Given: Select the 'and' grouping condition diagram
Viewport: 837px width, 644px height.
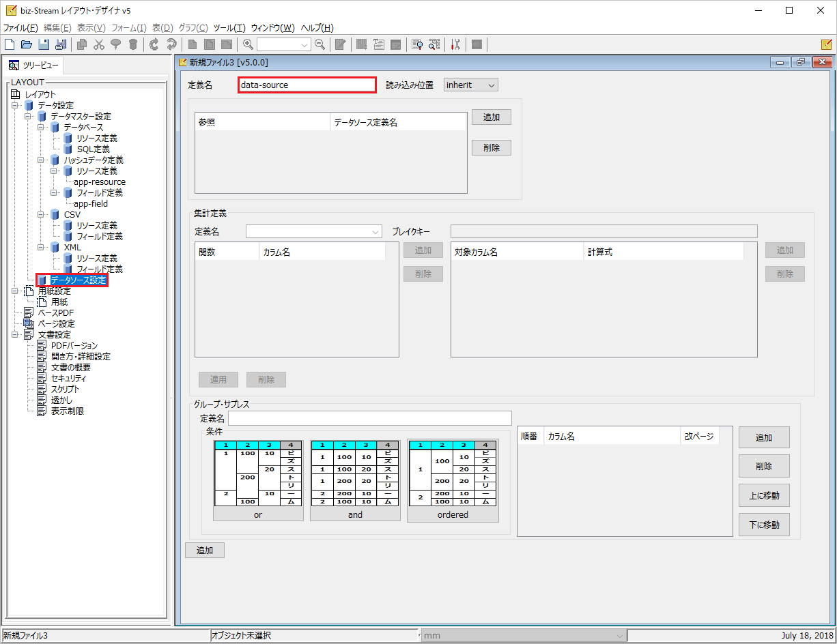Looking at the screenshot, I should (x=355, y=480).
